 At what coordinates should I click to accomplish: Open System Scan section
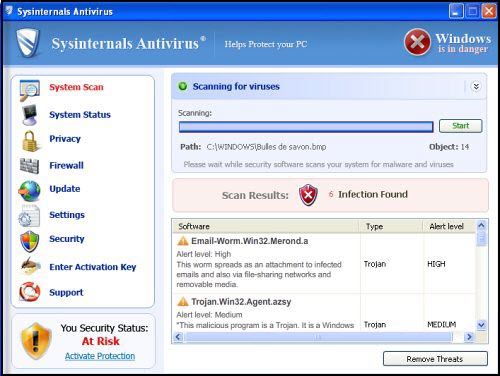point(76,87)
